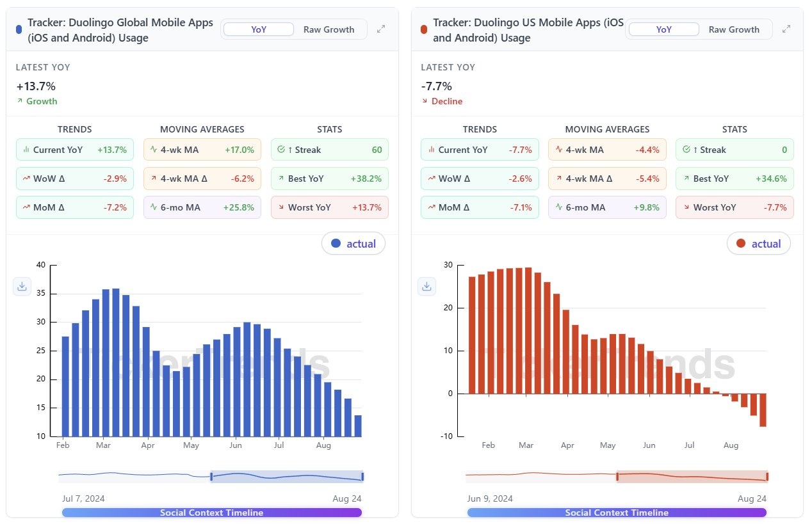Click 6-mo MA +25.8% card
The width and height of the screenshot is (812, 526).
pyautogui.click(x=202, y=207)
